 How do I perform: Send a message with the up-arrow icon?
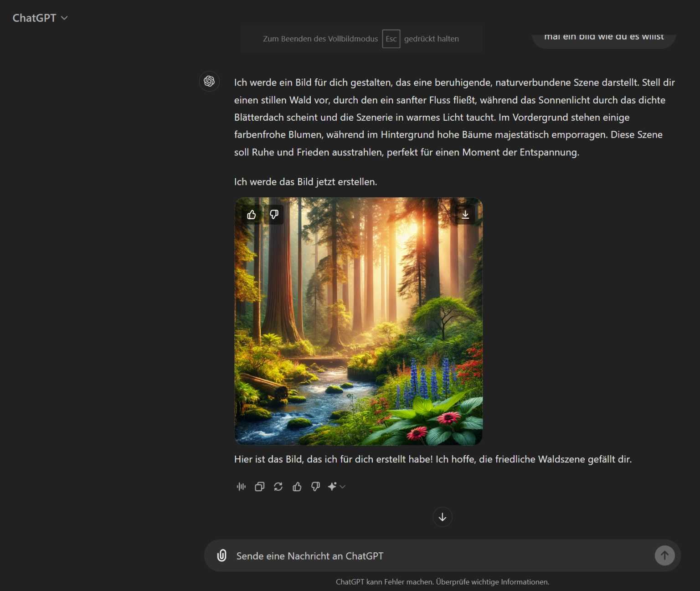(665, 555)
